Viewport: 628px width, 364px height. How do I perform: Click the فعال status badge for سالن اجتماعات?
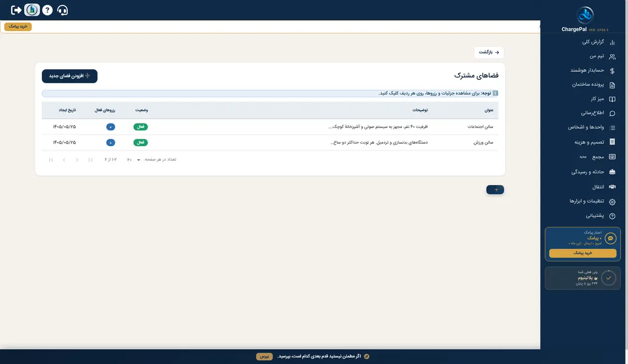pos(140,127)
